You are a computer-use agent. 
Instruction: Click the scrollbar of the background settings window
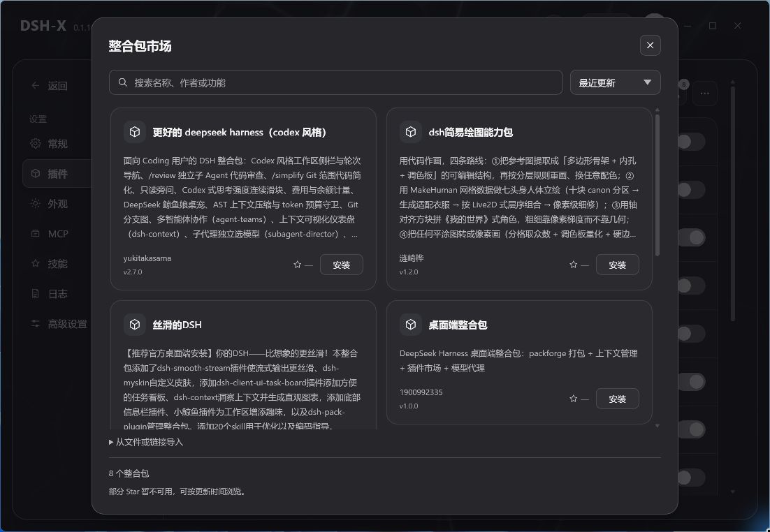pos(733,204)
